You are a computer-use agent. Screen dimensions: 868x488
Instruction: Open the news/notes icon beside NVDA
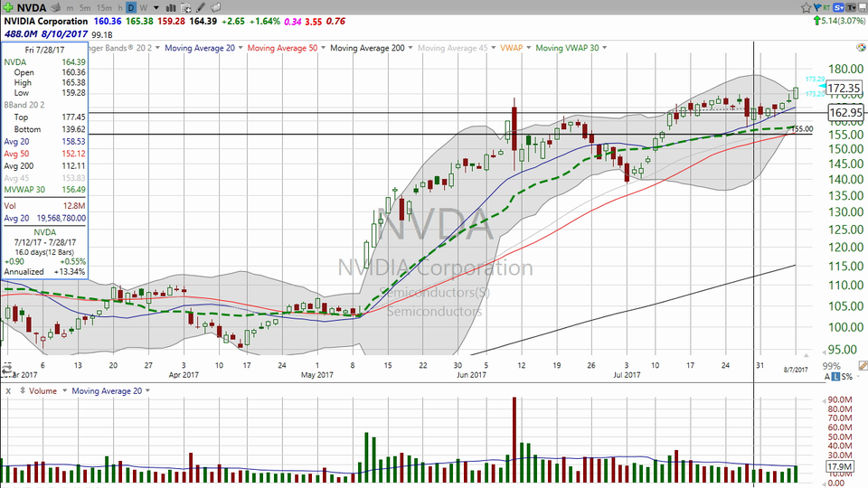[55, 8]
